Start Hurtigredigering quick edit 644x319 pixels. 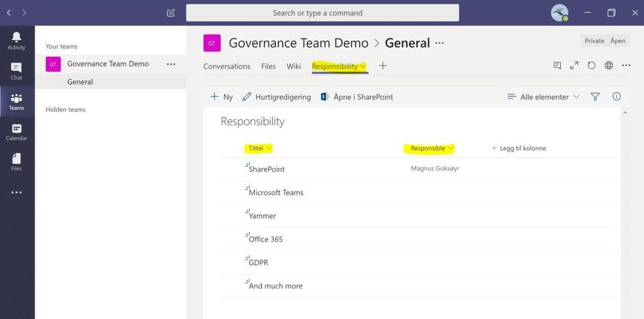(276, 97)
